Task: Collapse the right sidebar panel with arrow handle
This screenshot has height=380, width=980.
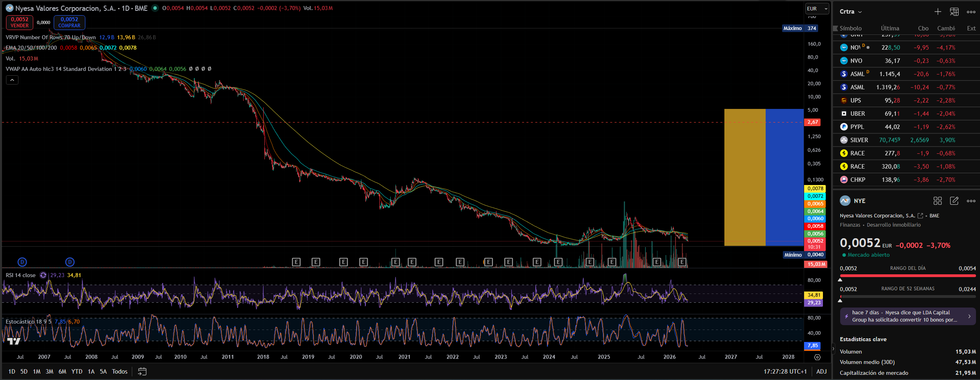Action: point(833,349)
